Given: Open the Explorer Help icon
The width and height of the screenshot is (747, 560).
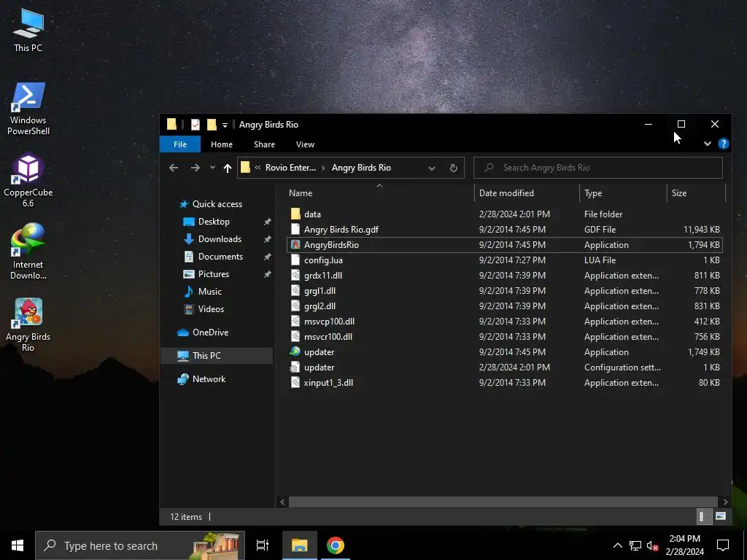Looking at the screenshot, I should 723,144.
